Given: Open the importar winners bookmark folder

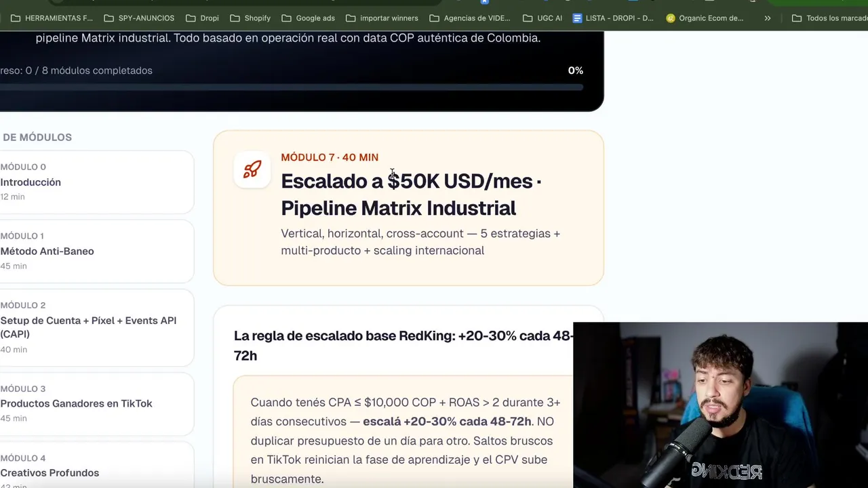Looking at the screenshot, I should [382, 18].
